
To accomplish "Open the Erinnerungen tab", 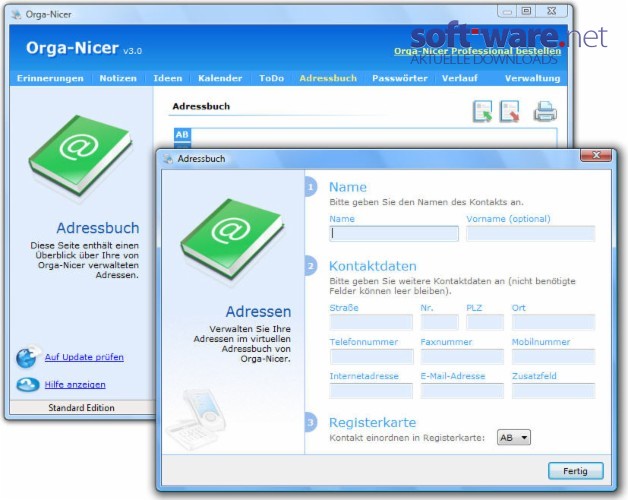I will click(50, 78).
